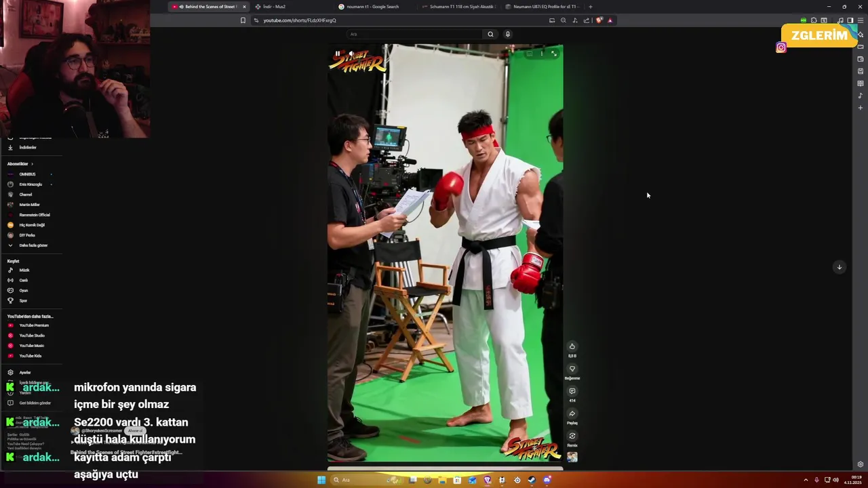Viewport: 868px width, 488px height.
Task: Show hidden system tray icons
Action: click(806, 480)
